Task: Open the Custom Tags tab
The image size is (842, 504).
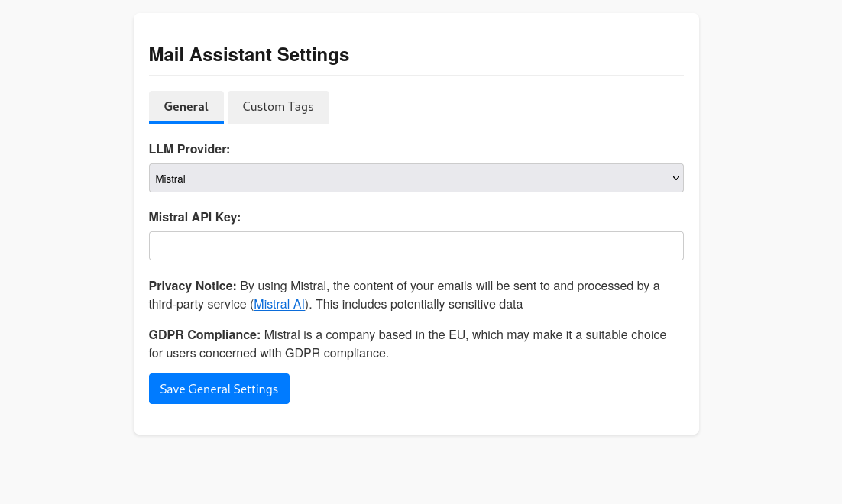Action: tap(278, 107)
